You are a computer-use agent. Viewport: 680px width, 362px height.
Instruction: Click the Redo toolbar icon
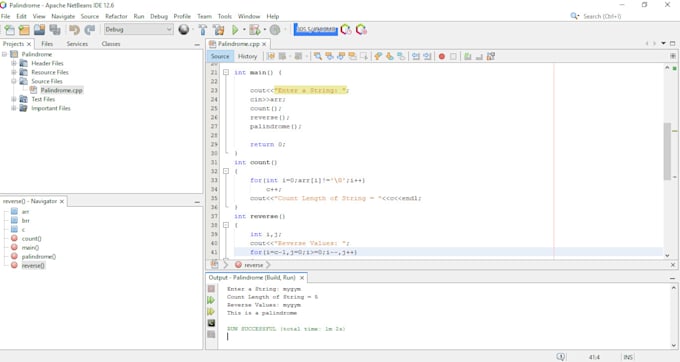coord(89,29)
